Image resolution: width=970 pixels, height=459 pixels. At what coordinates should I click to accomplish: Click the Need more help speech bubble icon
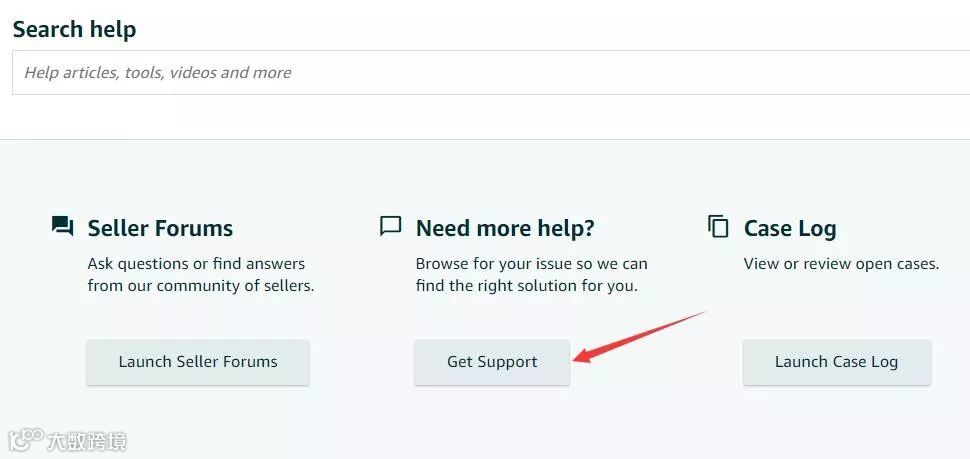[391, 226]
